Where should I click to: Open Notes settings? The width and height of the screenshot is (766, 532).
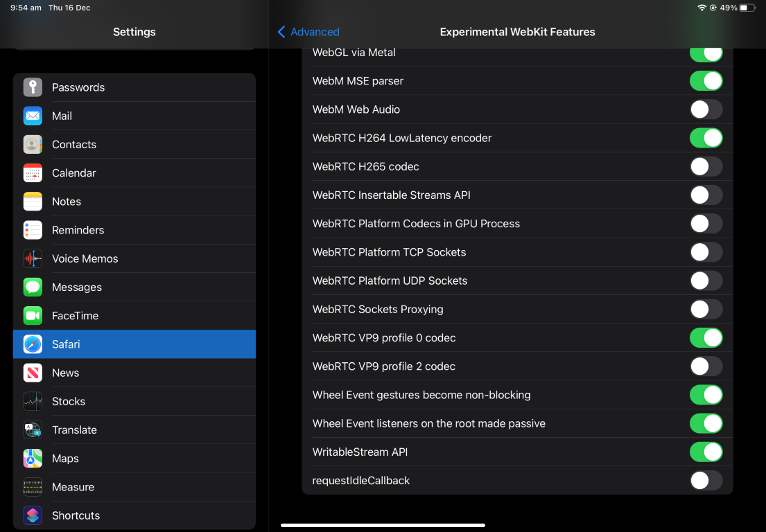134,202
